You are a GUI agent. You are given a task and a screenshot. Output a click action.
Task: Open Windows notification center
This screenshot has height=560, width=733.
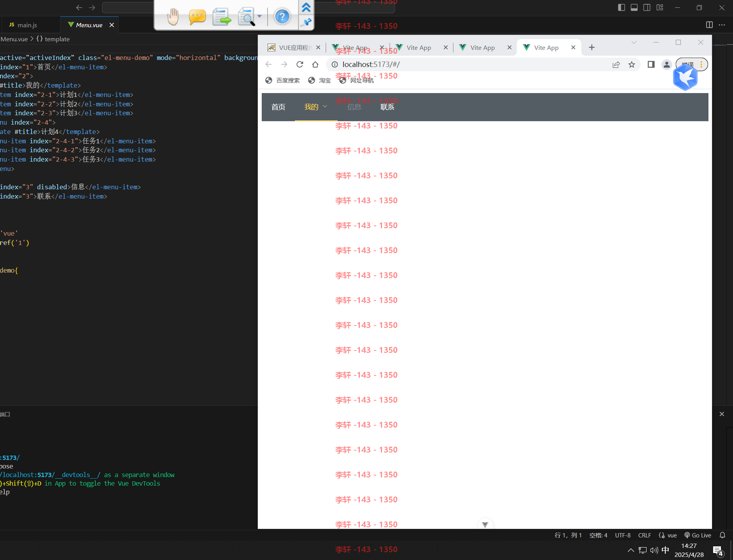pos(718,551)
